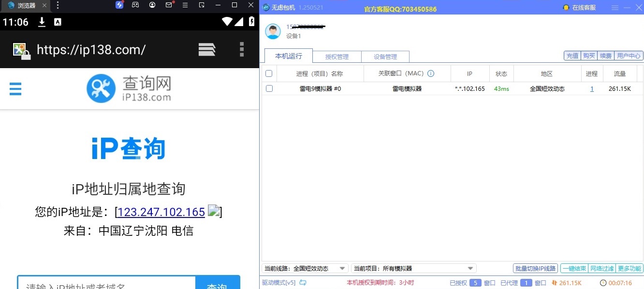Open the 无虑包机 title bar hamburger menu
644x289 pixels.
(615, 8)
